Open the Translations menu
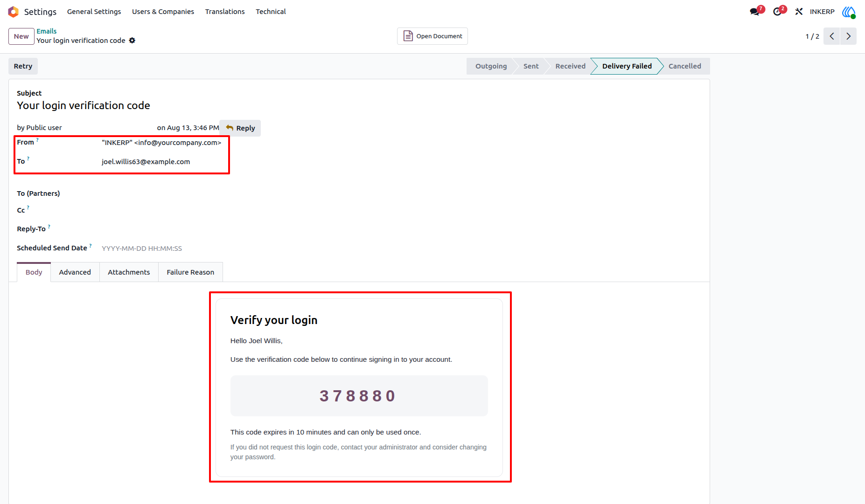This screenshot has height=504, width=865. pyautogui.click(x=225, y=12)
